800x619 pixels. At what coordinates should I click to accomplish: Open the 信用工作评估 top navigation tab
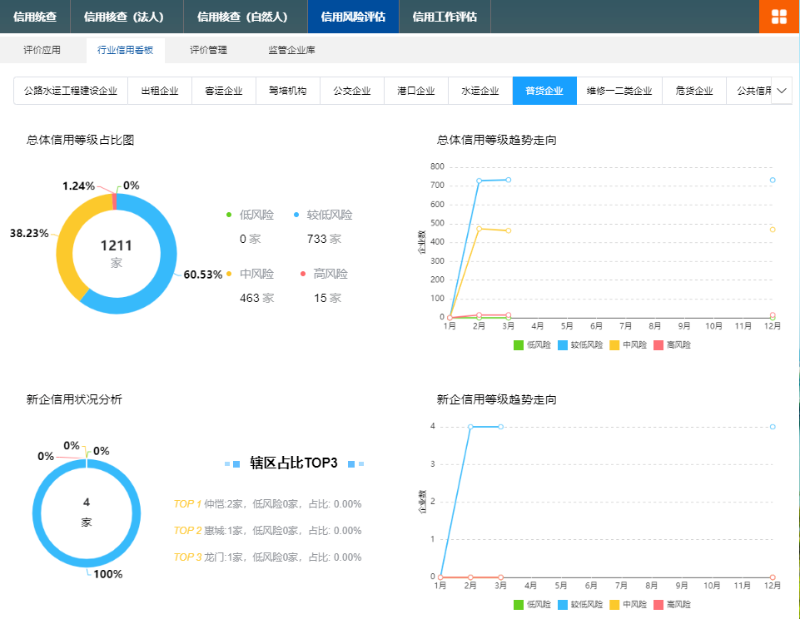click(444, 17)
